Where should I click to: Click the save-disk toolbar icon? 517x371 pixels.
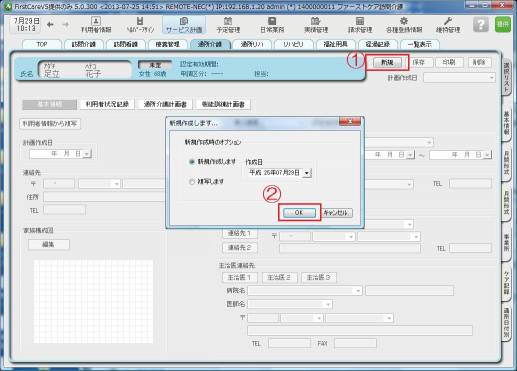click(140, 25)
